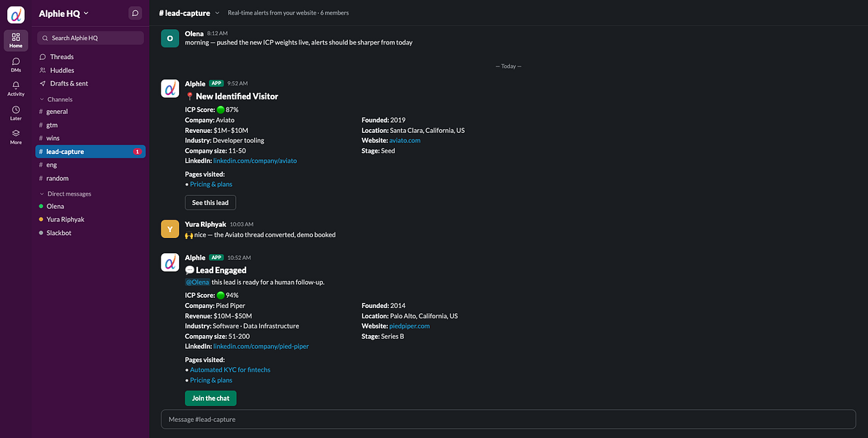Image resolution: width=868 pixels, height=438 pixels.
Task: Switch to the eng channel
Action: (x=90, y=165)
